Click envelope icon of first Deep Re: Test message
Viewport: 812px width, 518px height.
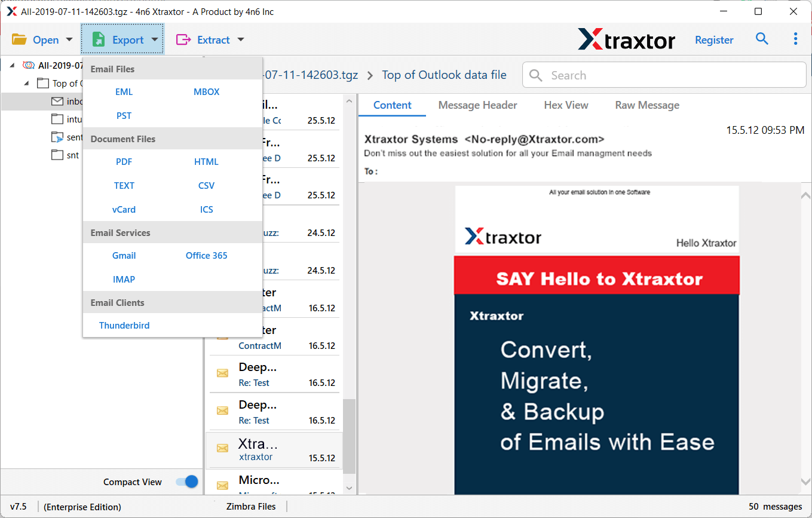click(x=222, y=373)
